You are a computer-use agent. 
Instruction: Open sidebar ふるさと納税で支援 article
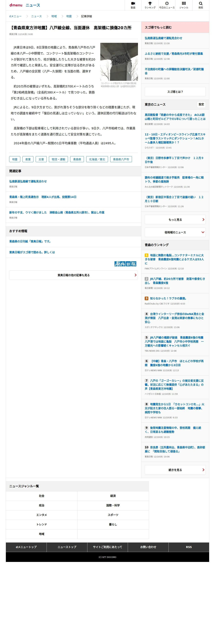point(174,54)
